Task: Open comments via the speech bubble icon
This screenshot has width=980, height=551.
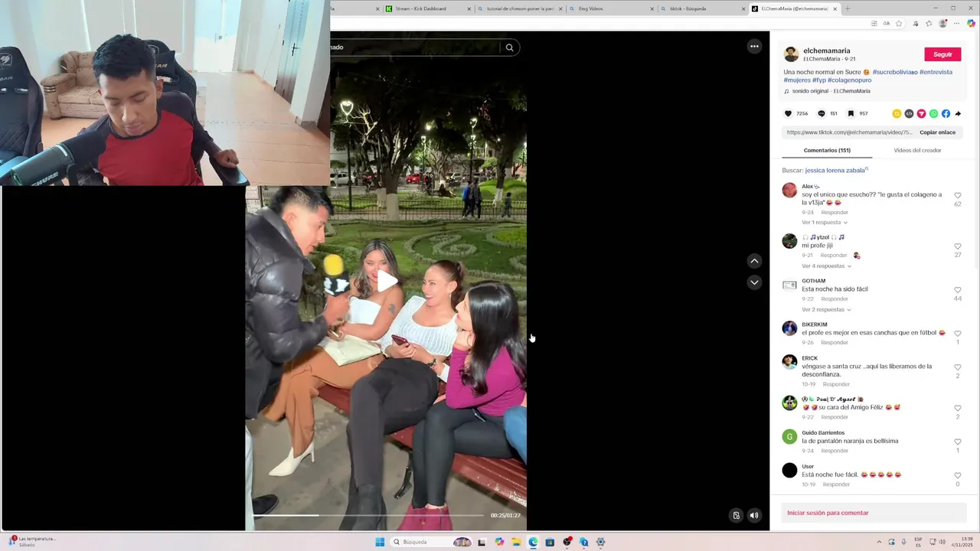Action: [x=822, y=113]
